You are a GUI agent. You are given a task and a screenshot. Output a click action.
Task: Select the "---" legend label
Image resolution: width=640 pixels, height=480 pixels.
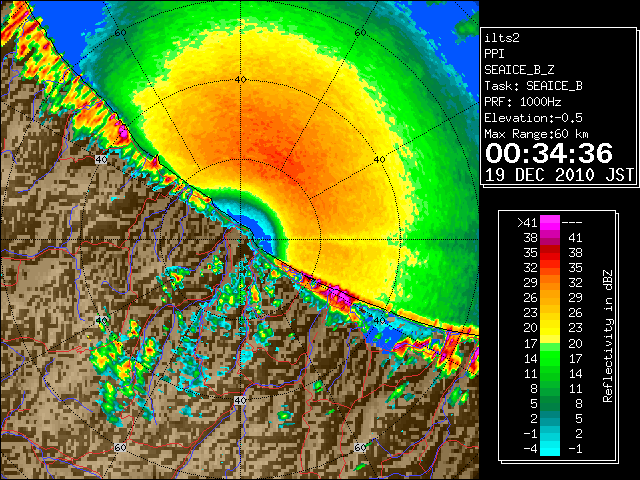tap(572, 223)
